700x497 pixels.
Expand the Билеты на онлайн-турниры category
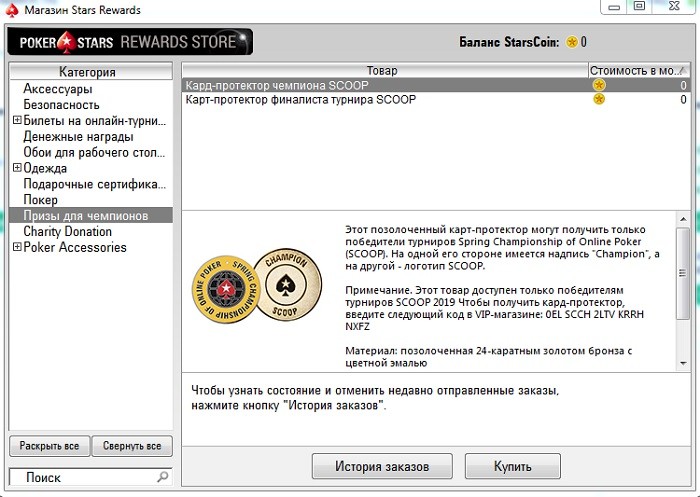(x=16, y=120)
